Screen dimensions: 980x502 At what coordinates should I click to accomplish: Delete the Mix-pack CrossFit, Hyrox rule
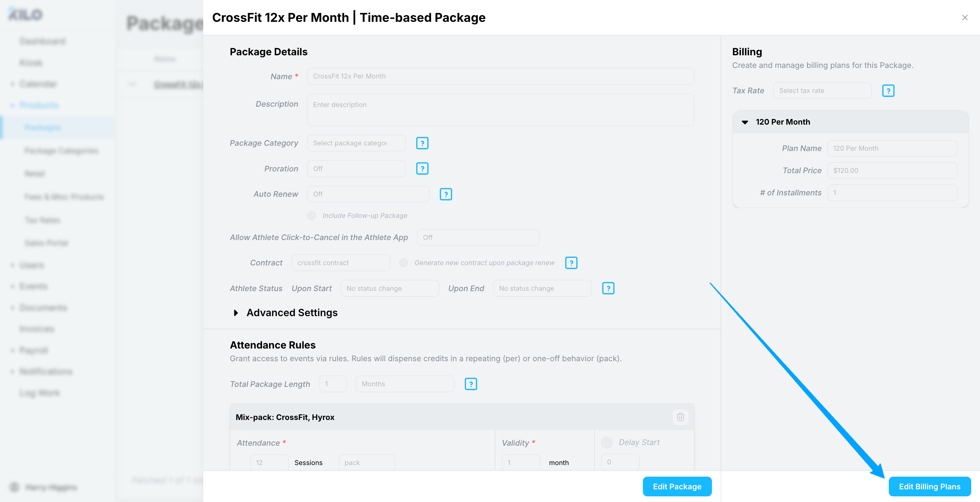click(680, 417)
